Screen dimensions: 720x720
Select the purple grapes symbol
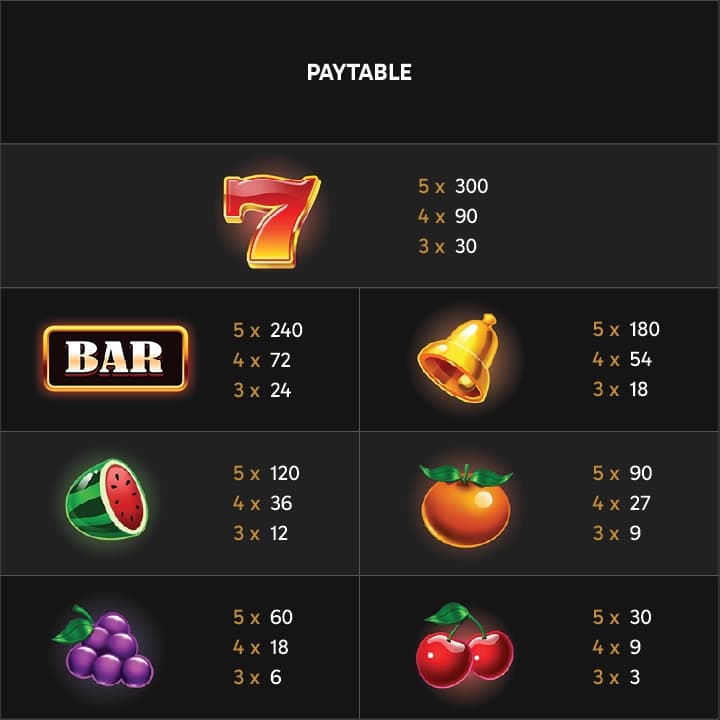(103, 646)
